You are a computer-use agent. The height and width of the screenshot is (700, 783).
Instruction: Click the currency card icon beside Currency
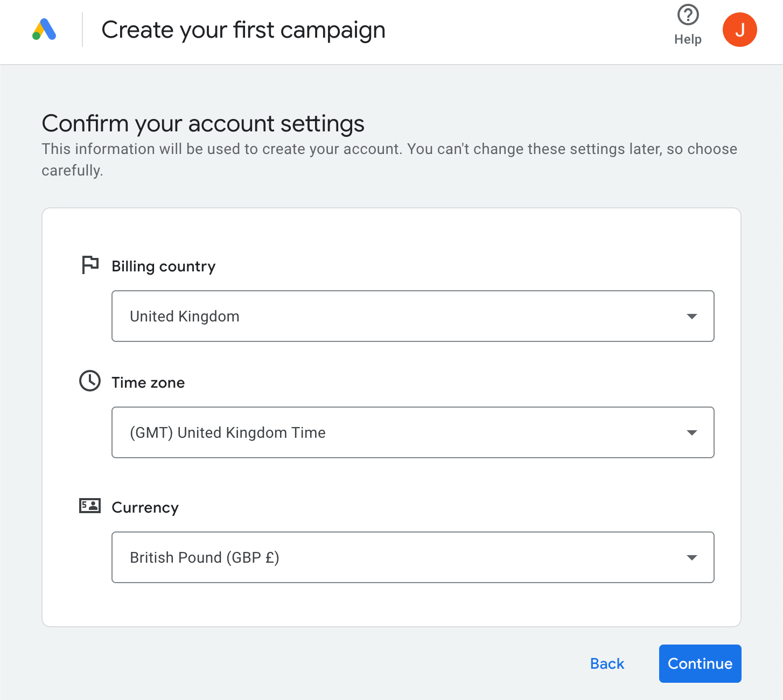pyautogui.click(x=89, y=506)
